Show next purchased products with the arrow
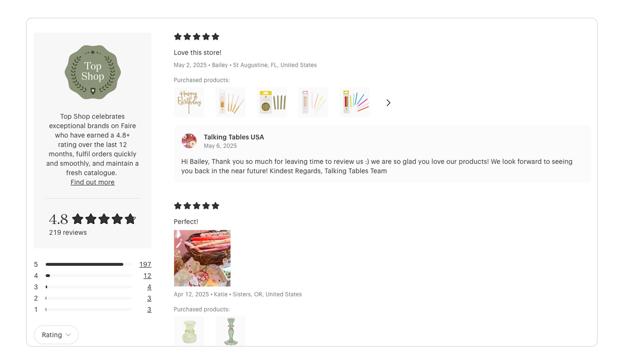This screenshot has width=624, height=364. click(388, 103)
